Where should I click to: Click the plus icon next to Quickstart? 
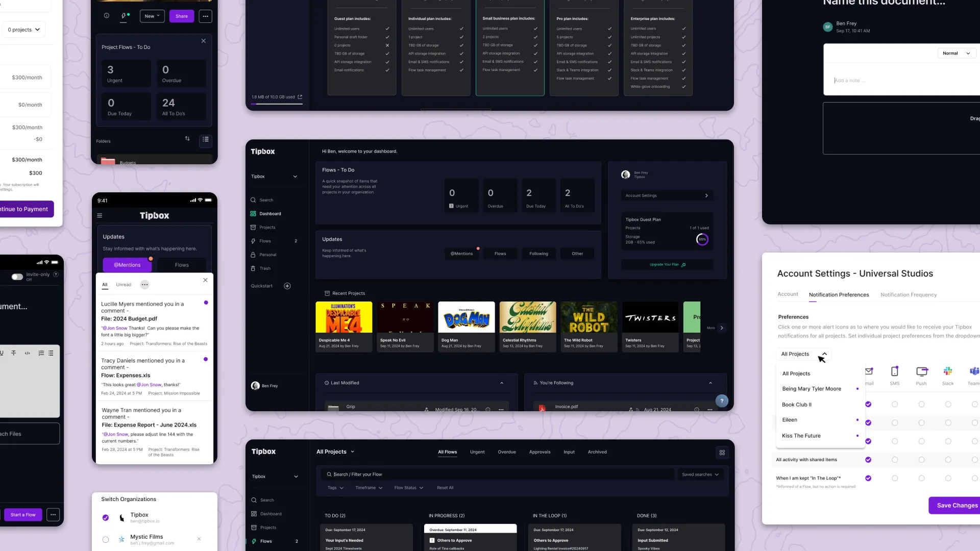coord(287,286)
